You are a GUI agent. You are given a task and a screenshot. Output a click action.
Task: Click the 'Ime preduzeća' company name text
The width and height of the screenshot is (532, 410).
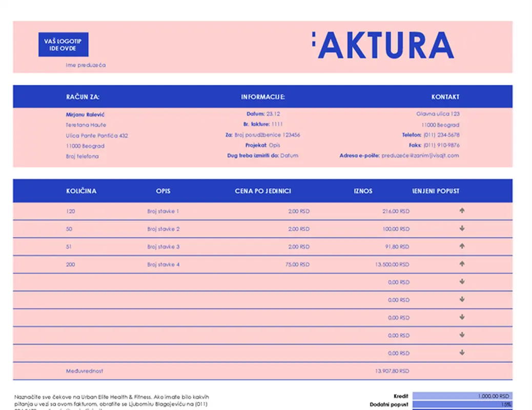click(86, 65)
